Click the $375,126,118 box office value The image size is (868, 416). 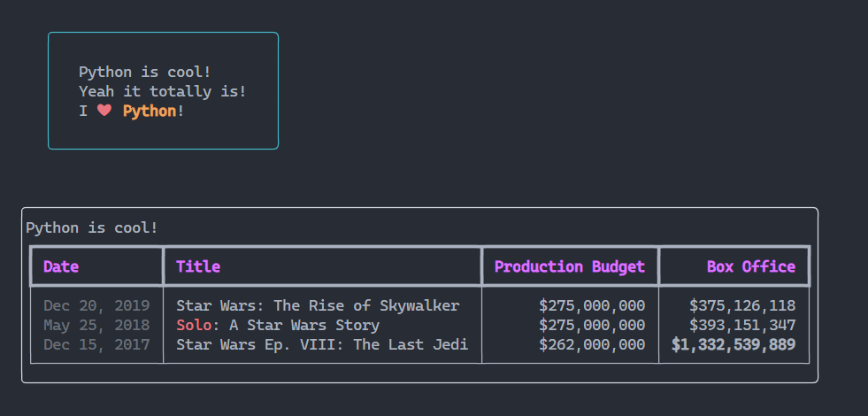pyautogui.click(x=742, y=305)
